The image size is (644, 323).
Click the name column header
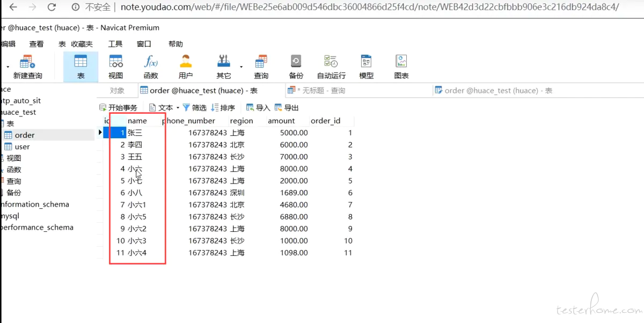(x=137, y=121)
